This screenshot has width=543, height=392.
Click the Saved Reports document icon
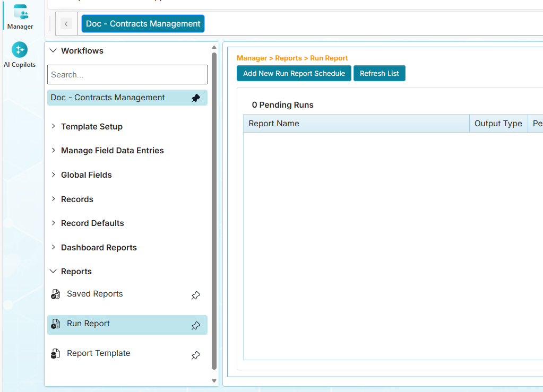click(56, 294)
